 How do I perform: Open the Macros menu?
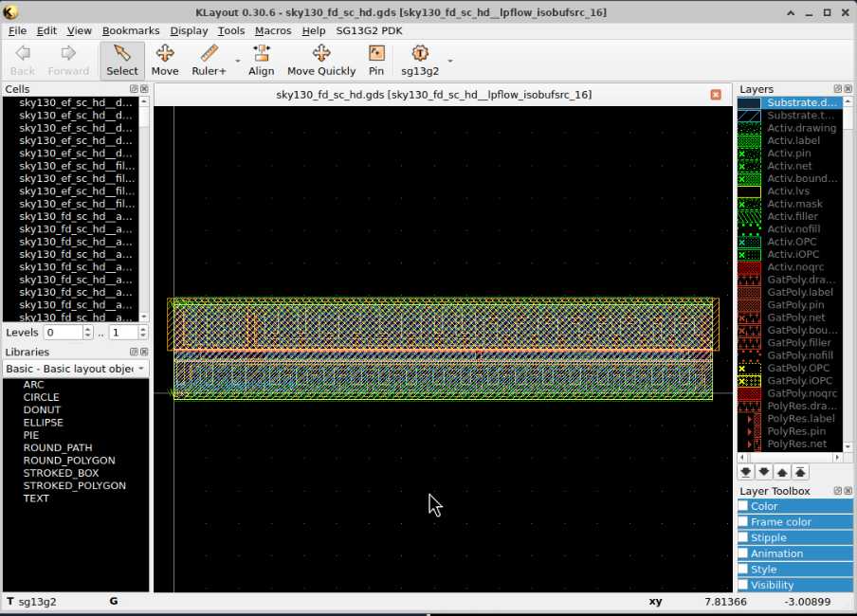coord(273,30)
